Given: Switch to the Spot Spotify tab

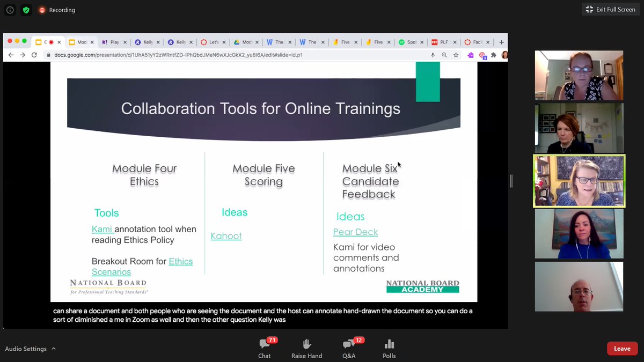Looking at the screenshot, I should [411, 42].
